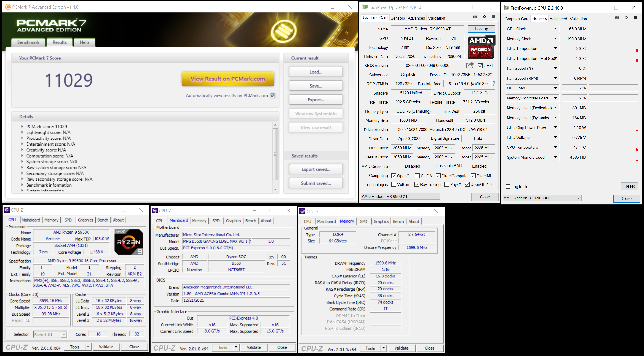Image resolution: width=644 pixels, height=356 pixels.
Task: Enable the Log to file checkbox
Action: [x=508, y=186]
